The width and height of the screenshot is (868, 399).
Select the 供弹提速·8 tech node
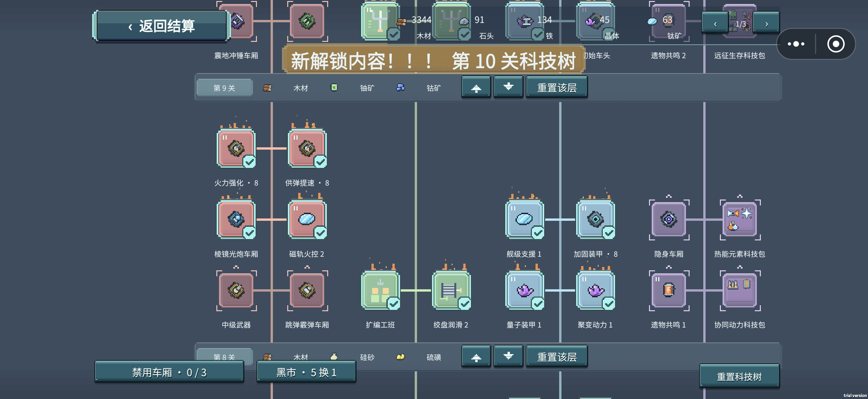pos(307,149)
